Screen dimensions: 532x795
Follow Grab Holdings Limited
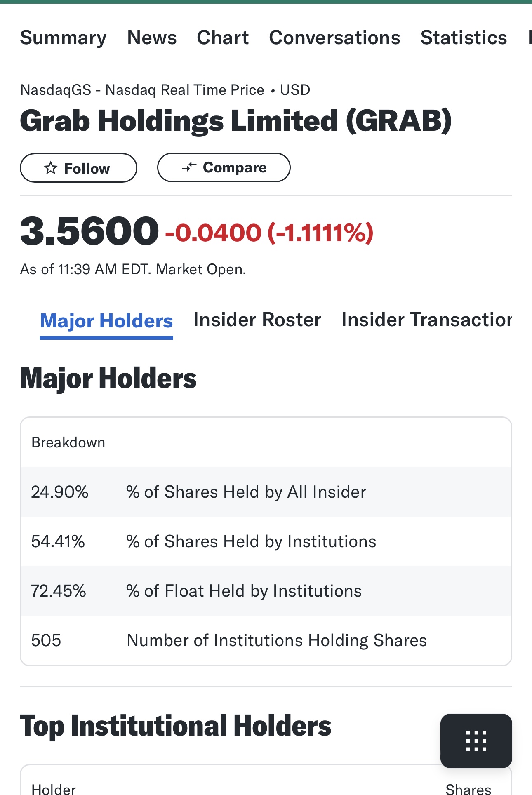pos(78,168)
